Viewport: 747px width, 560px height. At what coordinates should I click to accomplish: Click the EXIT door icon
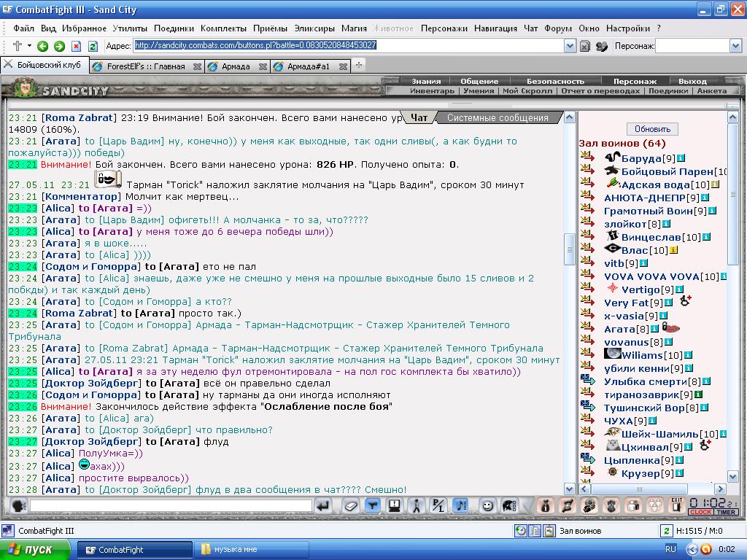pos(676,505)
